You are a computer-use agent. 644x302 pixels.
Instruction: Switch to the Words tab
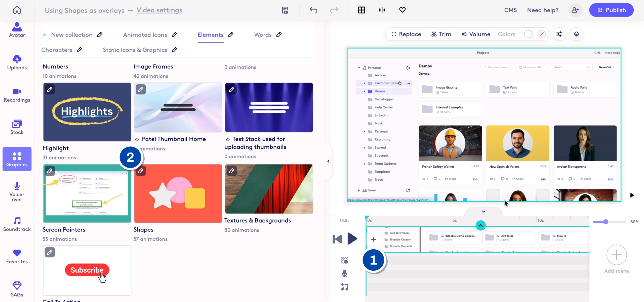263,35
